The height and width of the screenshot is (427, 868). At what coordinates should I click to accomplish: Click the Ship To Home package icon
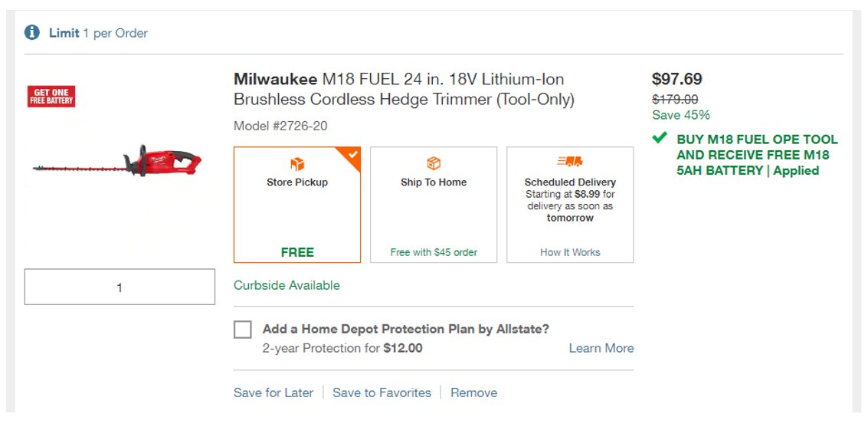[434, 164]
